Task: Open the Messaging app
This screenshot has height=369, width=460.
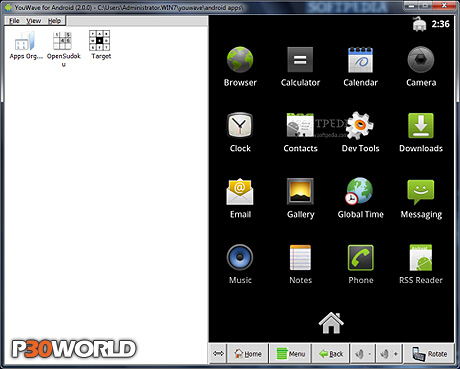Action: pos(421,192)
